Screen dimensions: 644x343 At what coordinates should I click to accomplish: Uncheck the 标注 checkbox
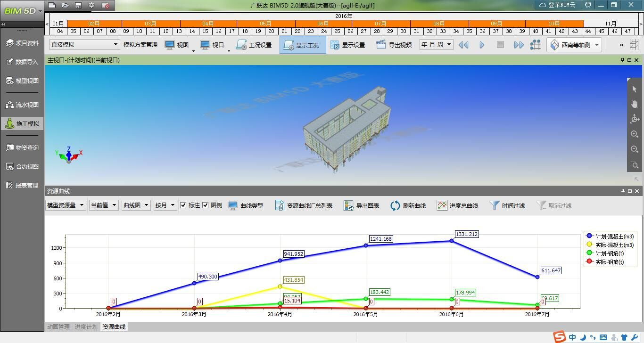183,205
